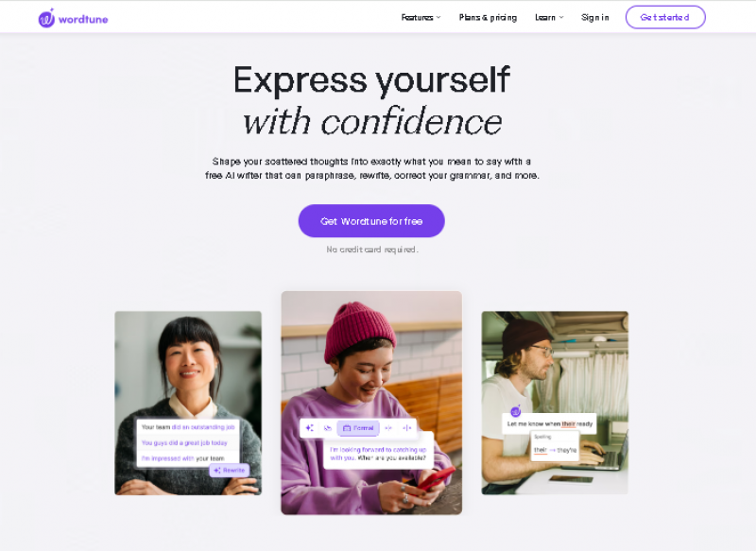This screenshot has width=756, height=551.
Task: Click Get Wordtune for free button
Action: pos(371,221)
